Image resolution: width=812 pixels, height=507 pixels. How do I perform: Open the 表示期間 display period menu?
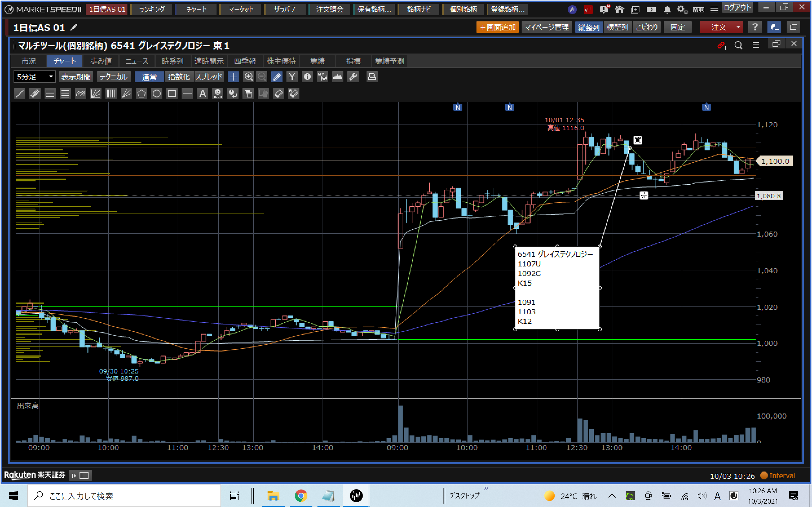tap(76, 77)
